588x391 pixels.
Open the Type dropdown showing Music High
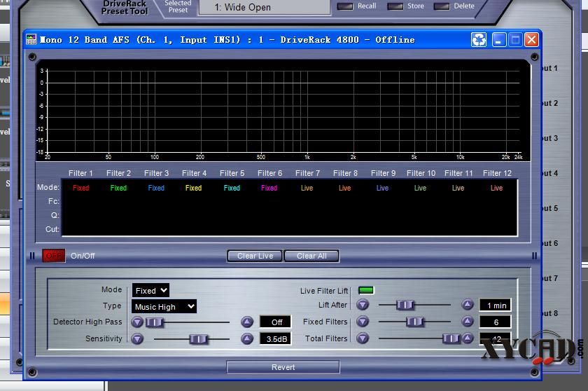(x=164, y=307)
